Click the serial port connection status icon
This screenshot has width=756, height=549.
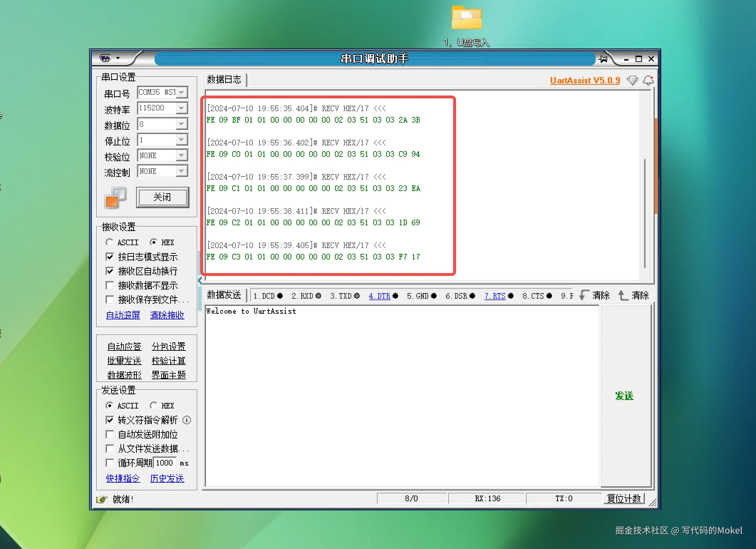point(115,197)
